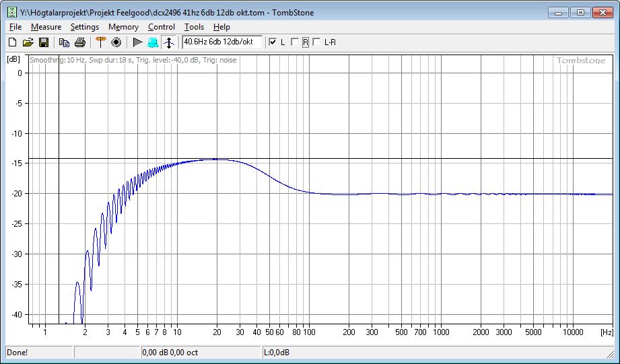Click the measurement name text field

221,42
